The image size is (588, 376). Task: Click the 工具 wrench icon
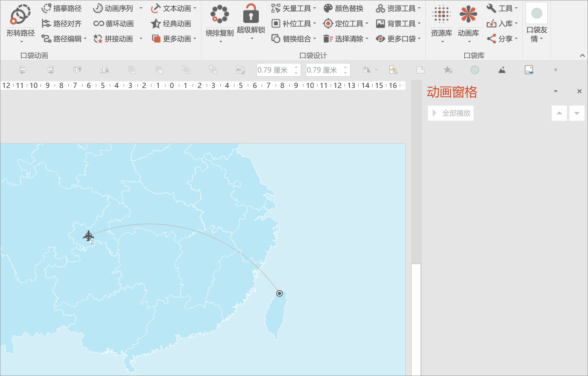point(491,8)
